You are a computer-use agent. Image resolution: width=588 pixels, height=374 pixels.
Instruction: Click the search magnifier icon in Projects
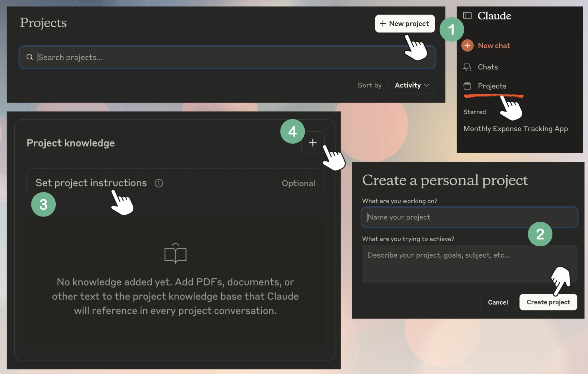coord(30,57)
